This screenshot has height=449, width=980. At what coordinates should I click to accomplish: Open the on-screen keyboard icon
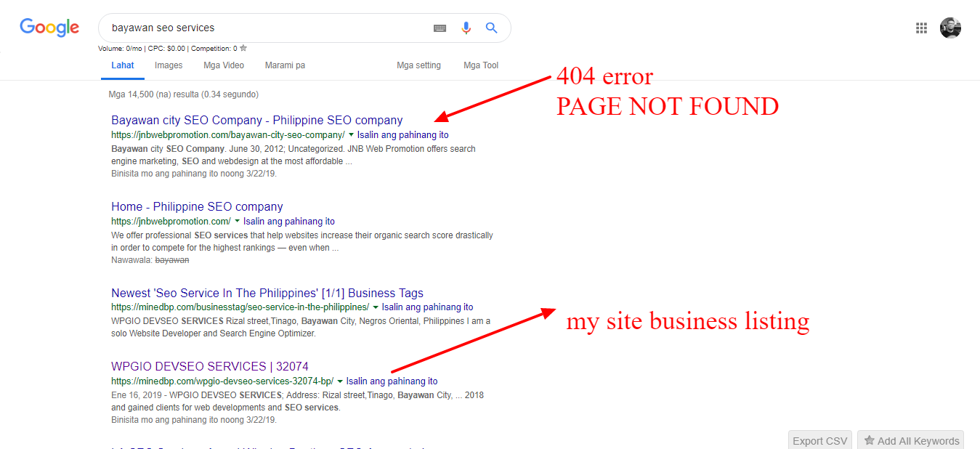tap(440, 28)
